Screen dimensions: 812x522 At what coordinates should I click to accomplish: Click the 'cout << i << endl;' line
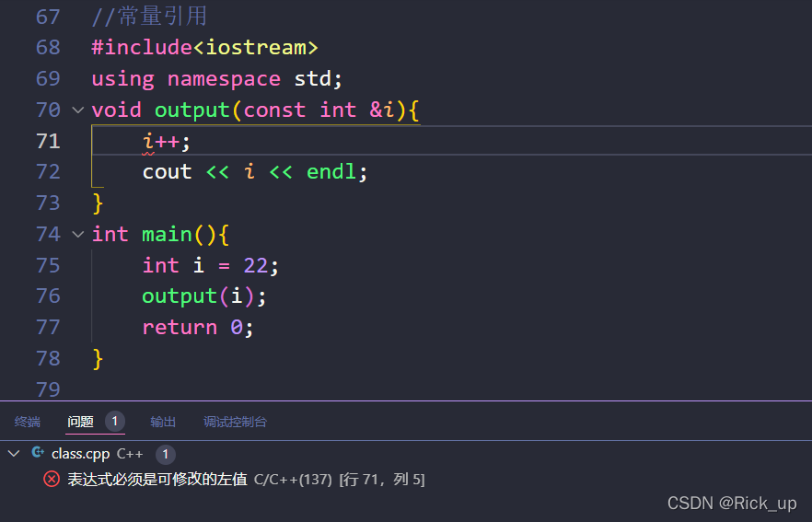255,172
